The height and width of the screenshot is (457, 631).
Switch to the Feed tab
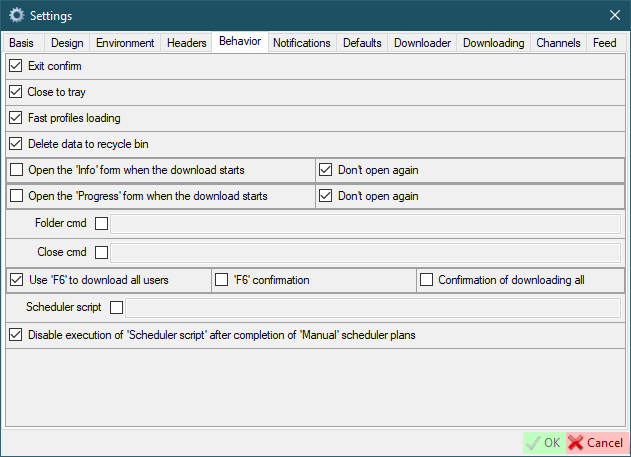coord(604,43)
